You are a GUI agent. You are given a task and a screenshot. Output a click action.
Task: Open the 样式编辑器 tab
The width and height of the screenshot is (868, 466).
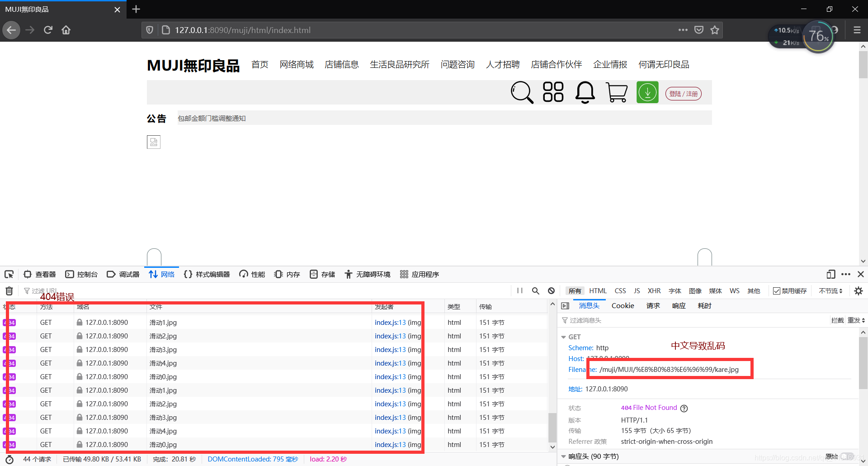coord(207,274)
